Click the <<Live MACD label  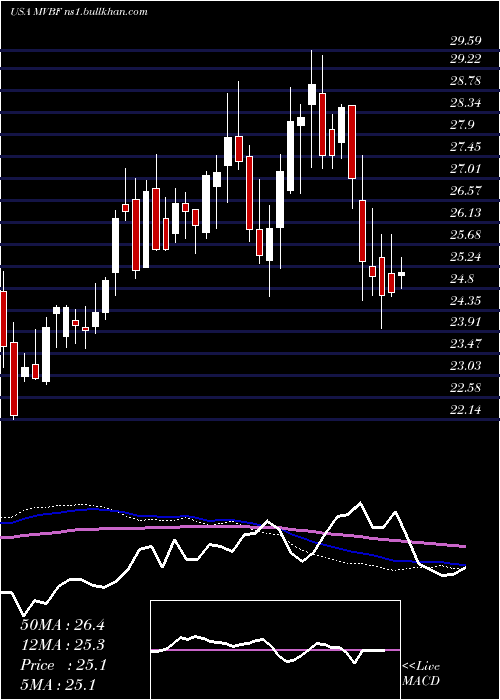click(x=421, y=673)
